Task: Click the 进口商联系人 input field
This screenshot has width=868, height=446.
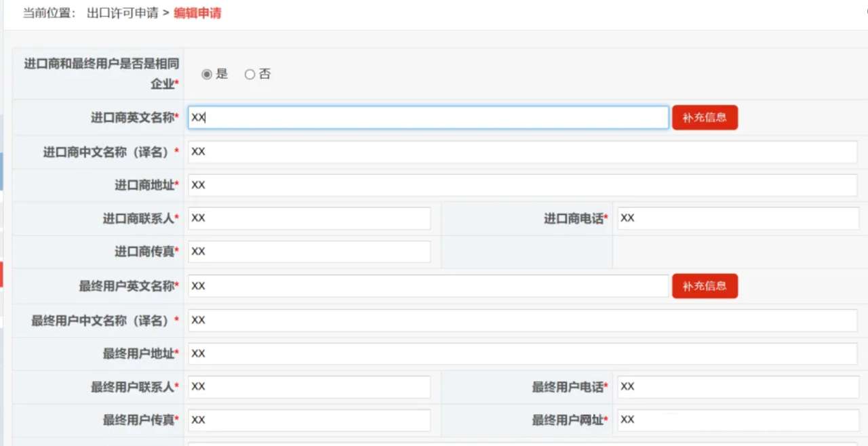Action: point(309,218)
